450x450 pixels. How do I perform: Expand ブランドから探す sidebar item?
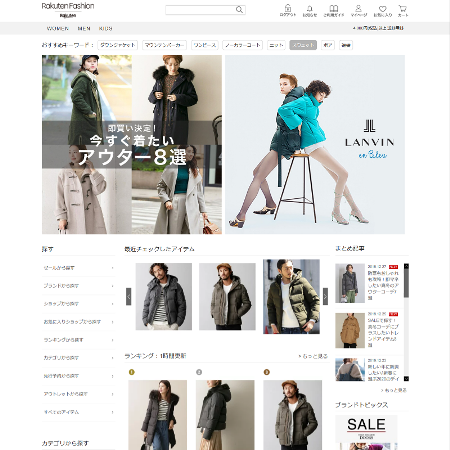[79, 286]
